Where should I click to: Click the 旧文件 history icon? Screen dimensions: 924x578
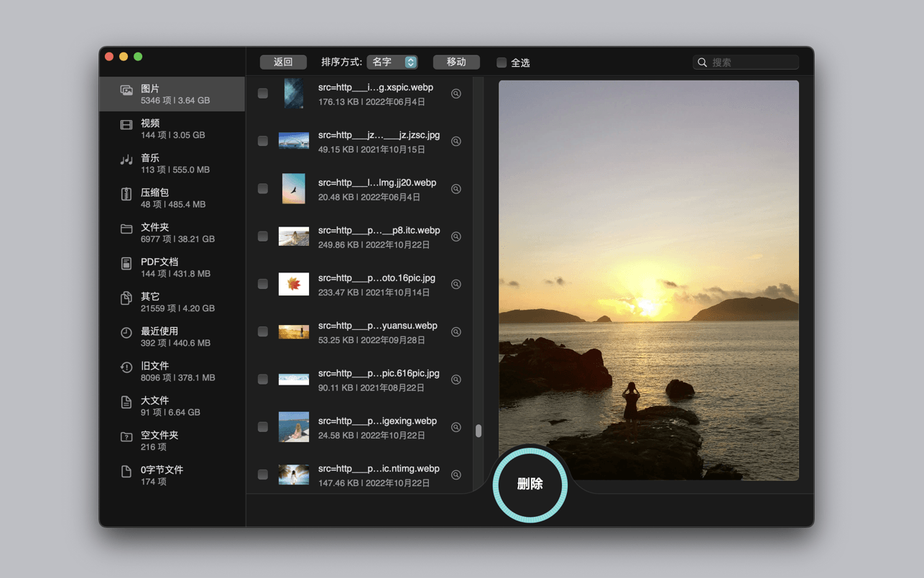click(126, 367)
